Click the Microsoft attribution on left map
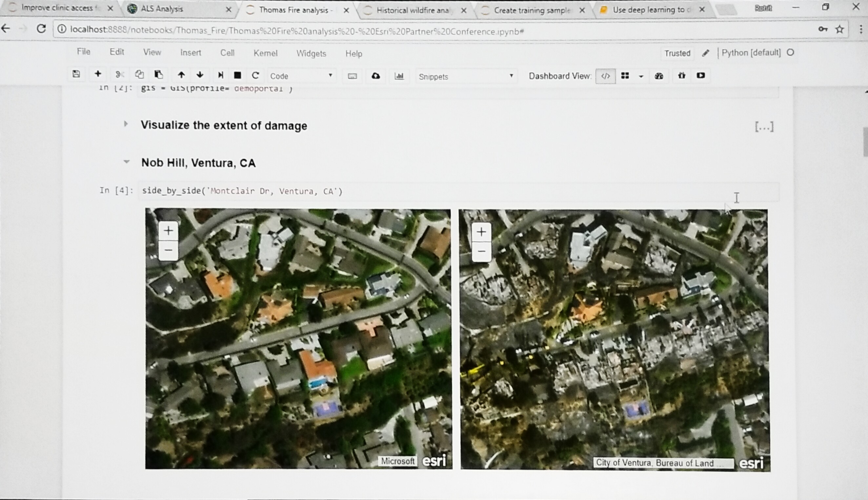Viewport: 868px width, 500px height. coord(397,461)
